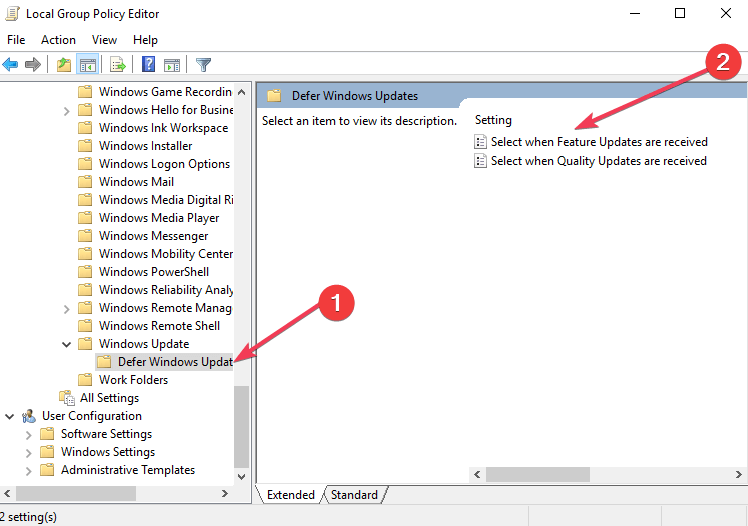Screen dimensions: 748x526
Task: Click settings list scroll left arrow
Action: pyautogui.click(x=477, y=474)
